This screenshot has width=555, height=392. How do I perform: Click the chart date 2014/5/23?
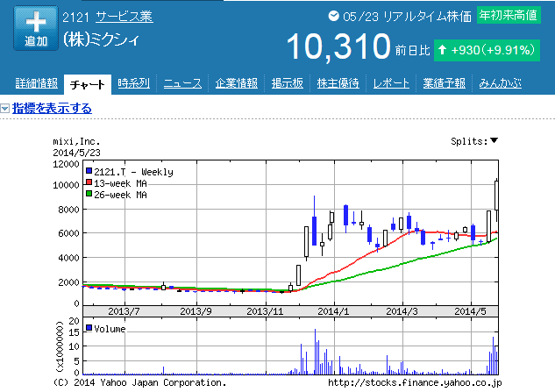(76, 153)
